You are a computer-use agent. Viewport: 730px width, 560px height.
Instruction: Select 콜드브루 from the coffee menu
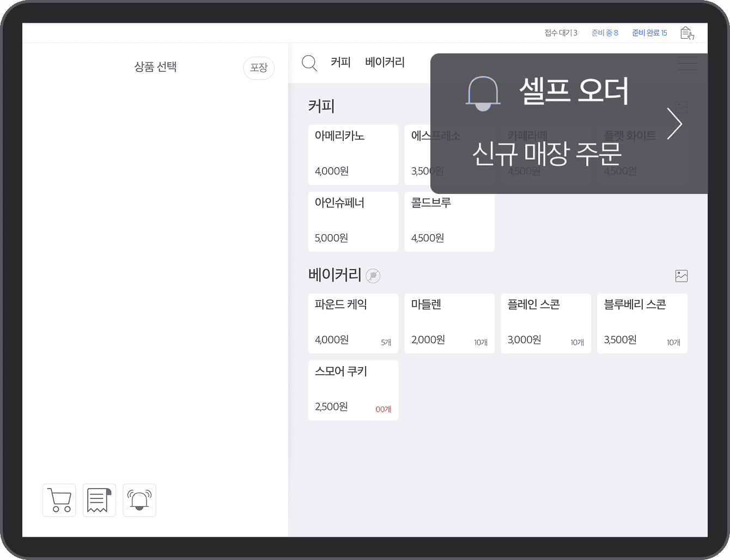[x=449, y=222]
